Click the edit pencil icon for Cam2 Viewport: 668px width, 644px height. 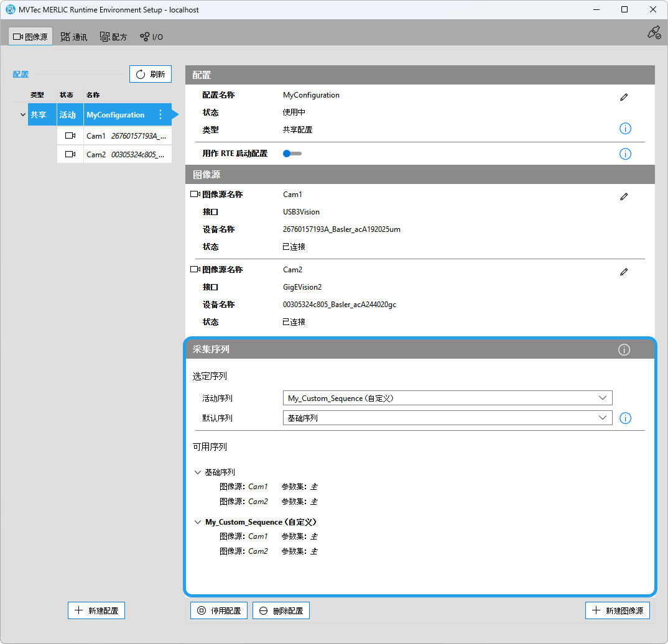pyautogui.click(x=624, y=272)
